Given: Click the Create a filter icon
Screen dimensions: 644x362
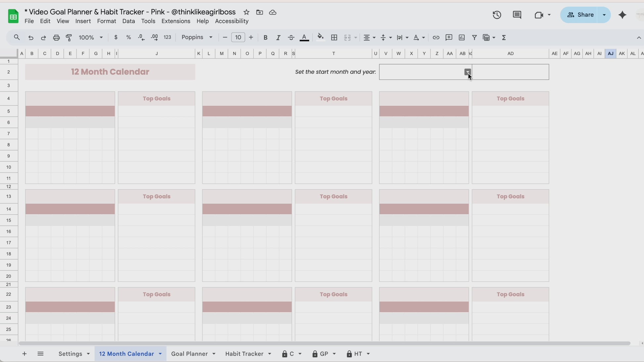Looking at the screenshot, I should (x=474, y=37).
